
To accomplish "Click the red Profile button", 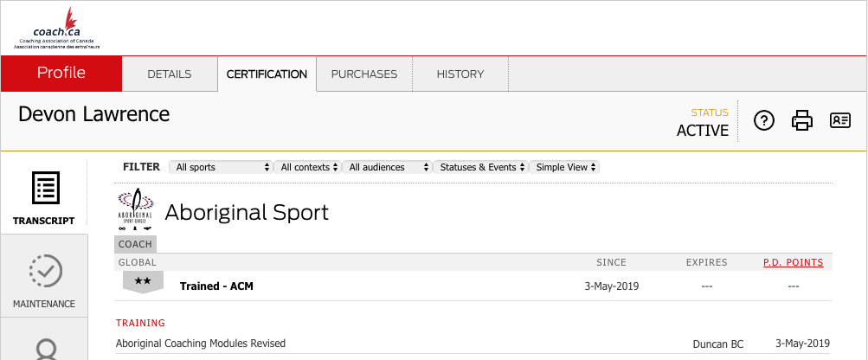I will point(61,74).
